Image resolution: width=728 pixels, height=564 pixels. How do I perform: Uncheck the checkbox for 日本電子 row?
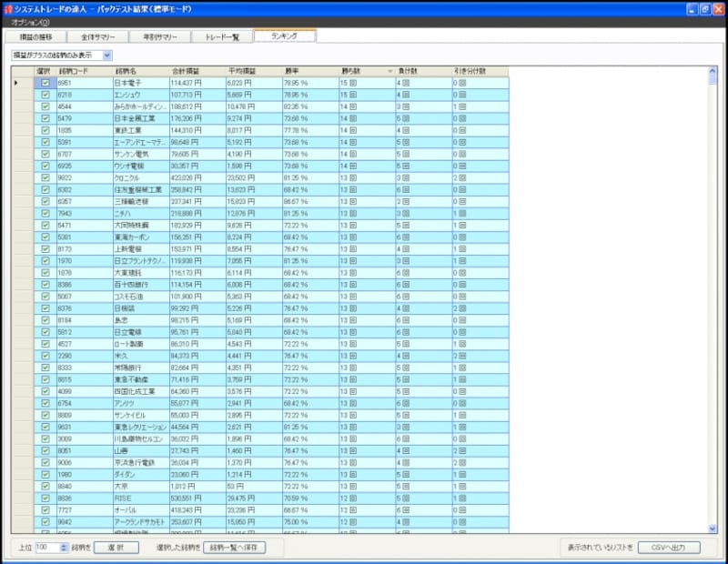pos(45,83)
